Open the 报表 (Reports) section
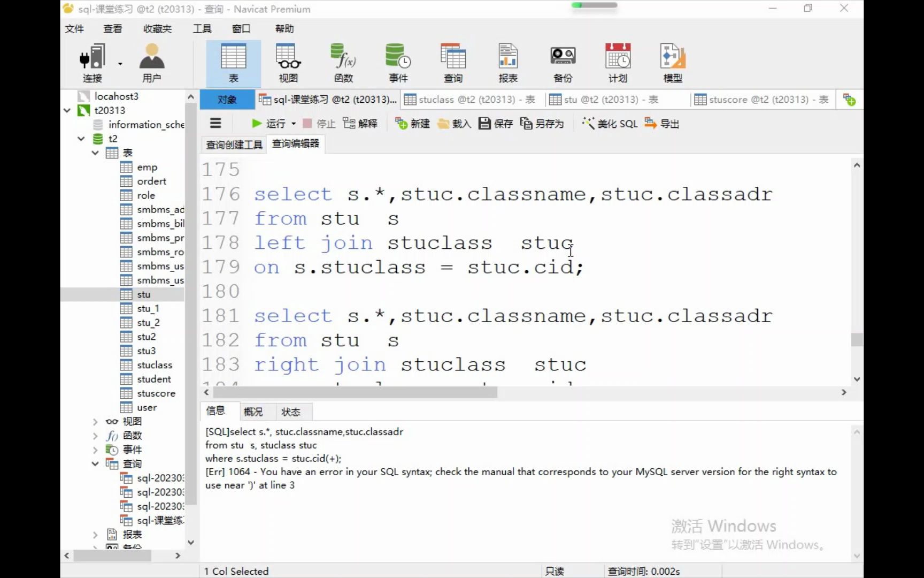924x578 pixels. 507,63
